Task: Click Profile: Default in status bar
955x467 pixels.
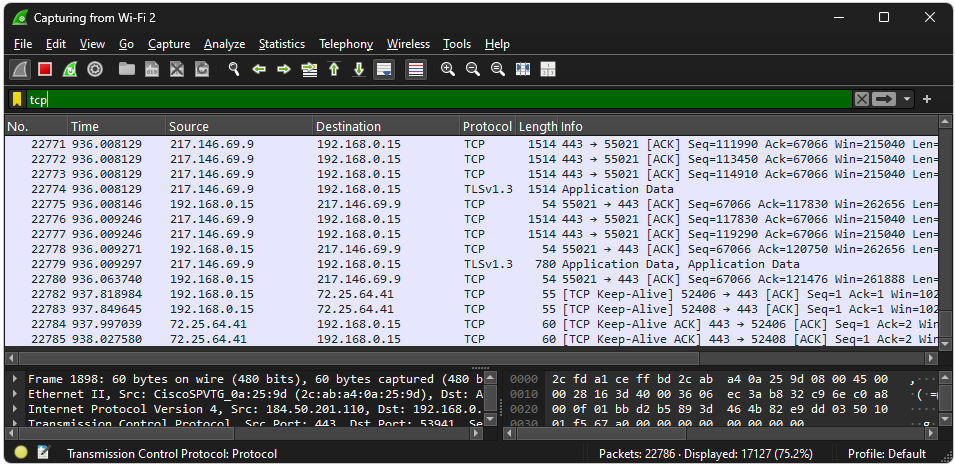Action: pos(886,453)
